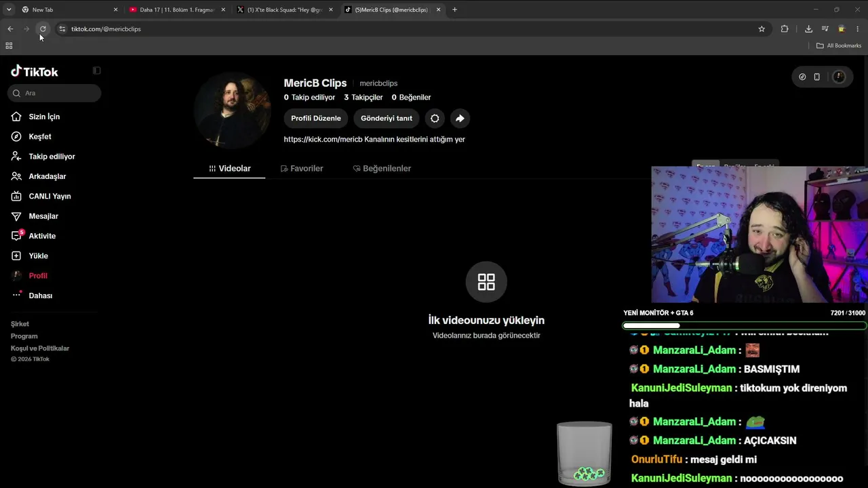This screenshot has width=868, height=488.
Task: Click the upload grid icon in empty state
Action: 486,282
